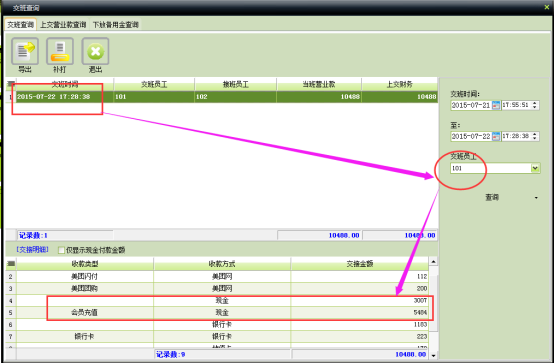Sort by 当班营业款 column header
Viewport: 554px width, 364px height.
pyautogui.click(x=319, y=84)
